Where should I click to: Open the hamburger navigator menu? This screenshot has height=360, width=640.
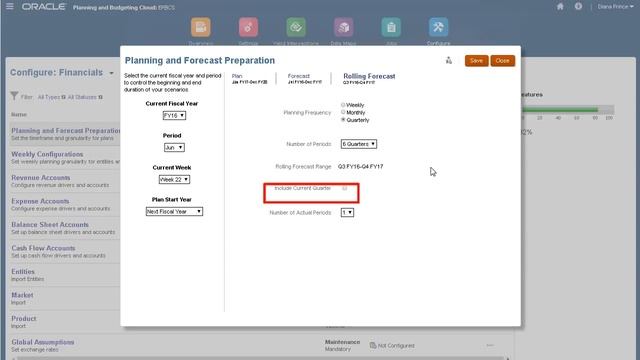9,7
